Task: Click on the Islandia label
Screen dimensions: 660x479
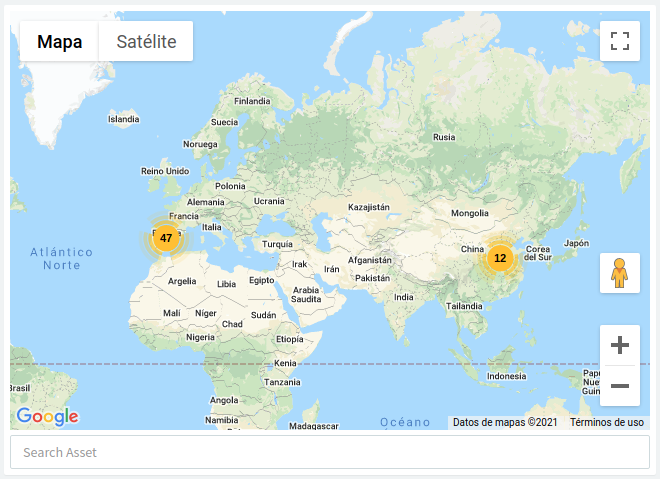Action: coord(124,119)
